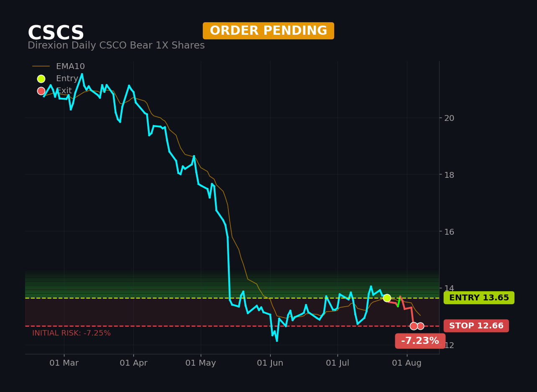Click the 20 price axis tick label
Viewport: 537px width, 392px height.
pos(449,118)
